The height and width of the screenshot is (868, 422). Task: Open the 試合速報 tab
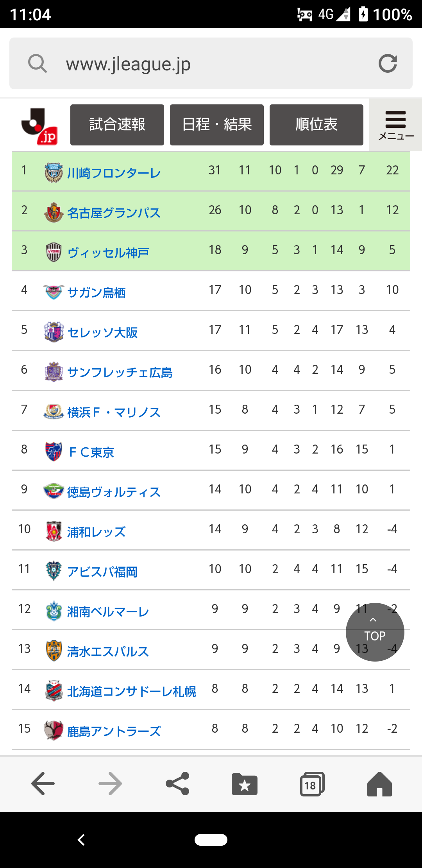(x=117, y=125)
